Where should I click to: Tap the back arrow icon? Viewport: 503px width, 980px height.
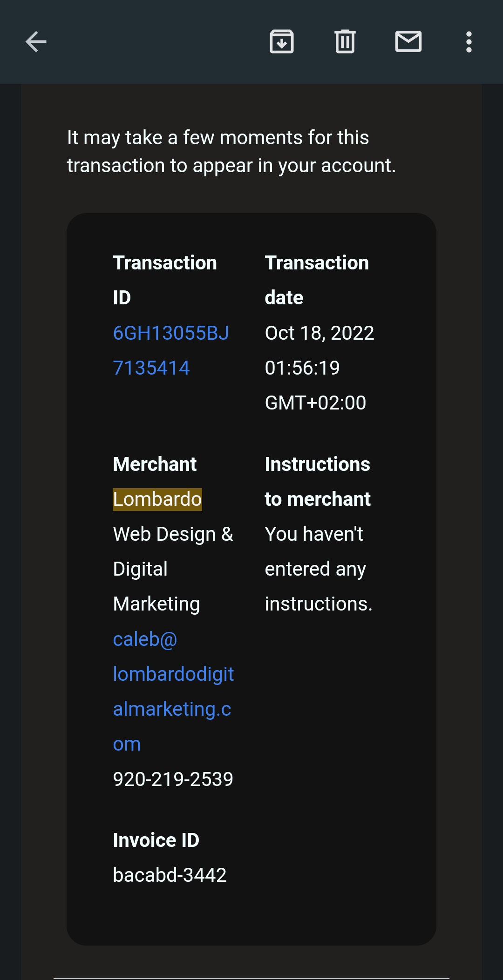36,42
